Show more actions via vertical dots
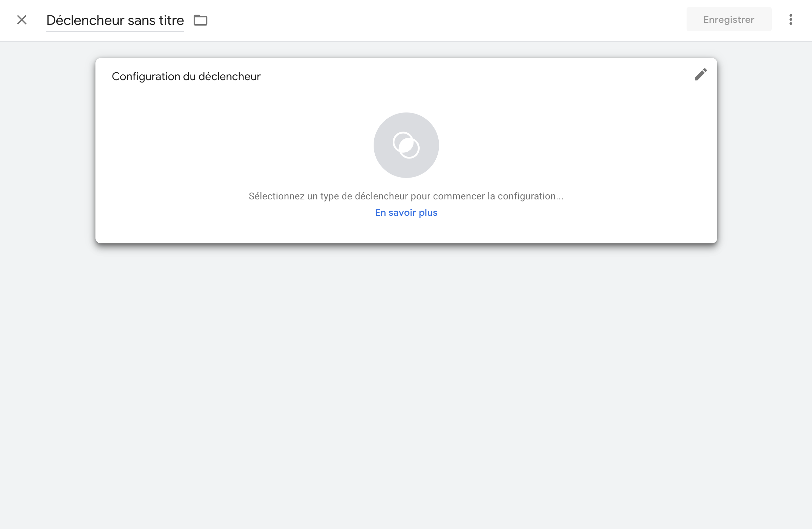Image resolution: width=812 pixels, height=529 pixels. (x=791, y=19)
